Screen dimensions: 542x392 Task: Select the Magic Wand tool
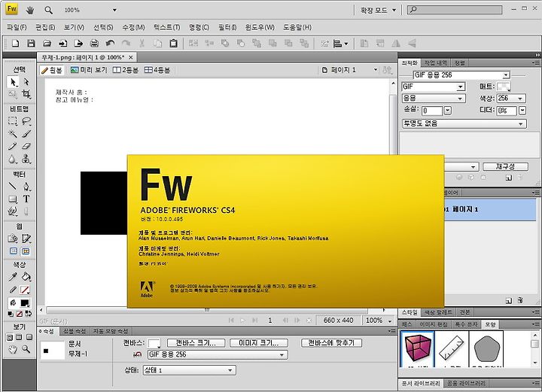pyautogui.click(x=13, y=134)
